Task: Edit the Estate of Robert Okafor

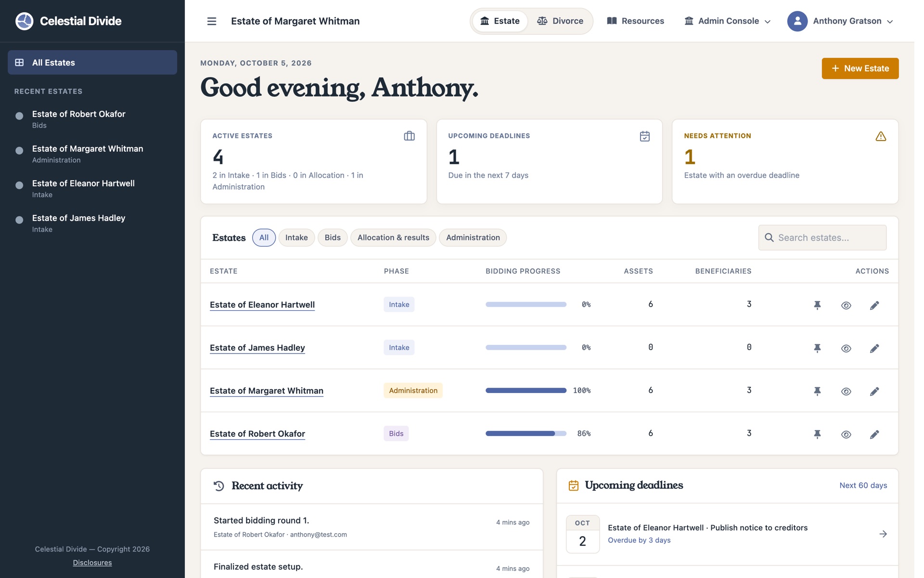Action: pos(874,434)
